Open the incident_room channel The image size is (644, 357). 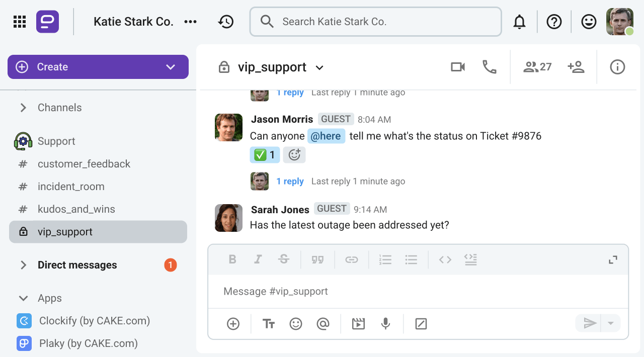(70, 186)
